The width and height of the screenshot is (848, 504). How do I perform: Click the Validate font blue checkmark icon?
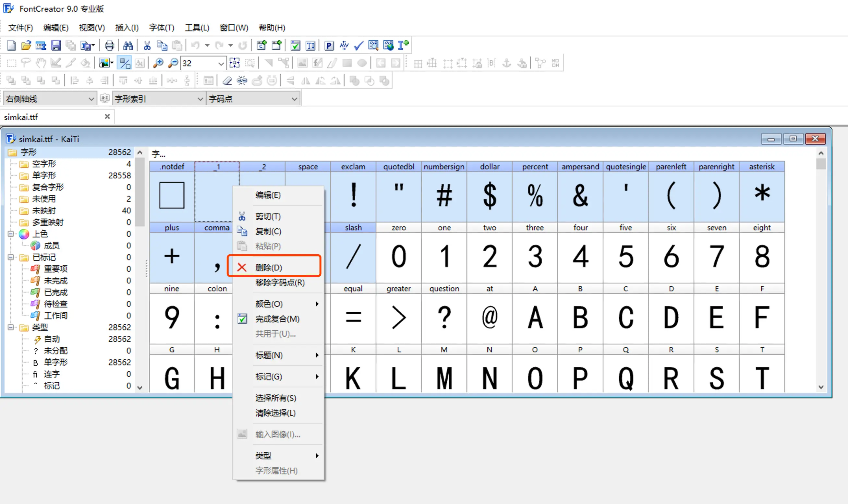tap(358, 45)
